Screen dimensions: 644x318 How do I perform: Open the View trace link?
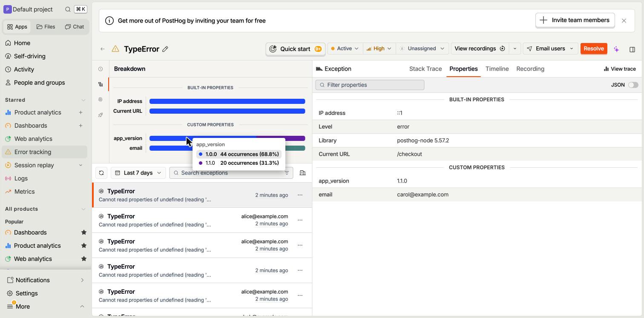pyautogui.click(x=620, y=69)
